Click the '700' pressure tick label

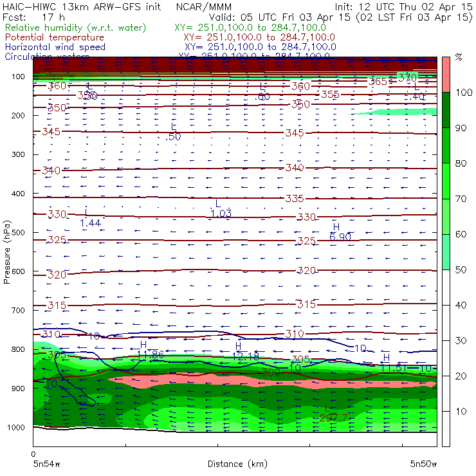(18, 310)
